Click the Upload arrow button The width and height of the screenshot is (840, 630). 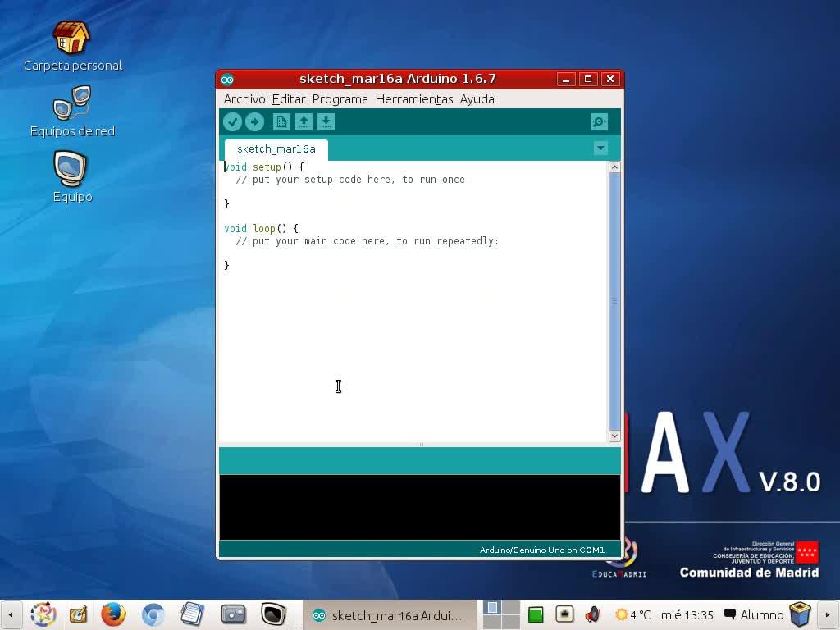click(x=254, y=122)
